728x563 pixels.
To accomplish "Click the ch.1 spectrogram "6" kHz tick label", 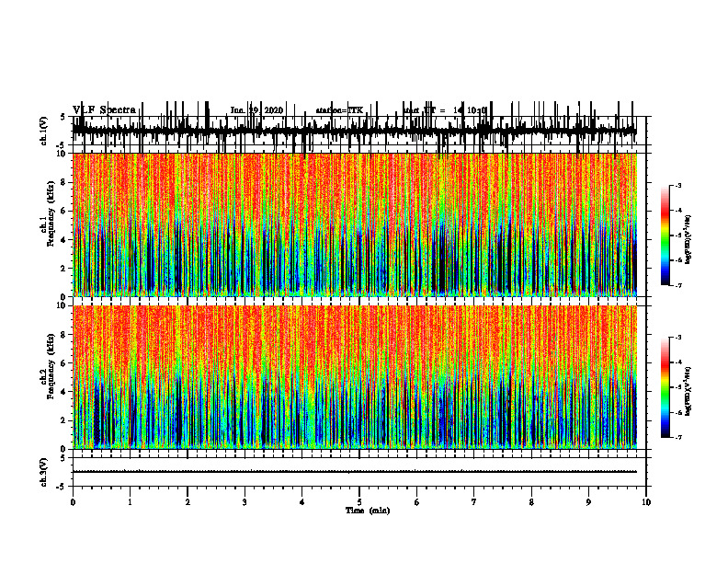I will (63, 211).
